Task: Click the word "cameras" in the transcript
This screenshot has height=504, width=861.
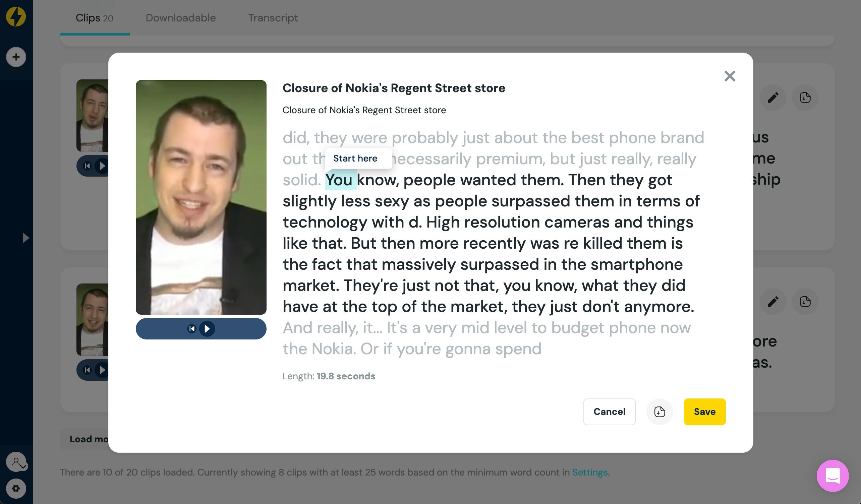Action: (x=577, y=222)
